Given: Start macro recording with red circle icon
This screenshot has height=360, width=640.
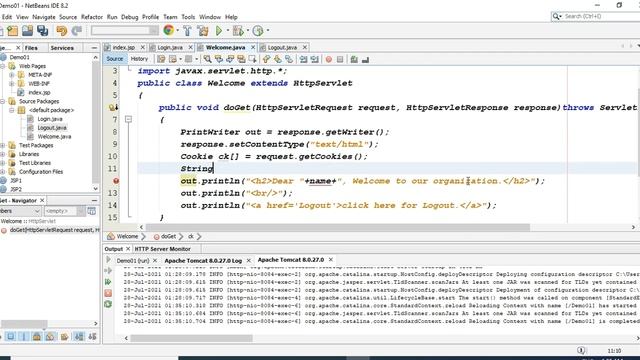Looking at the screenshot, I should (329, 60).
